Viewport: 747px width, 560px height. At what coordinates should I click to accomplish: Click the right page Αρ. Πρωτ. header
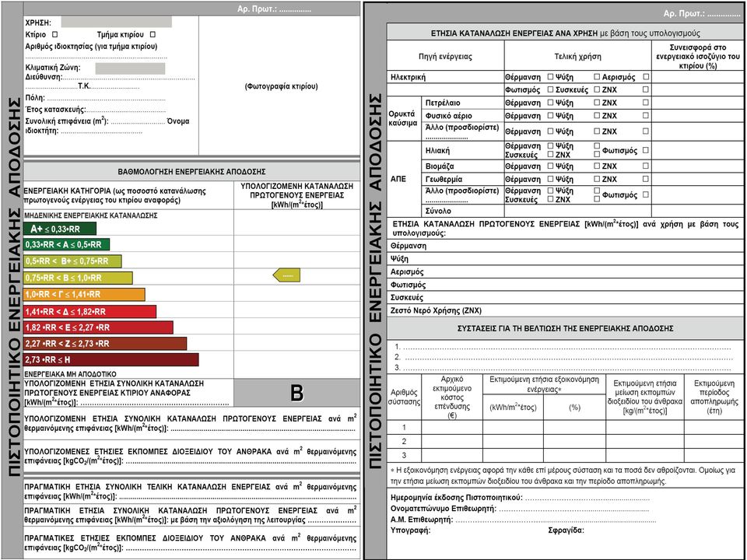702,14
